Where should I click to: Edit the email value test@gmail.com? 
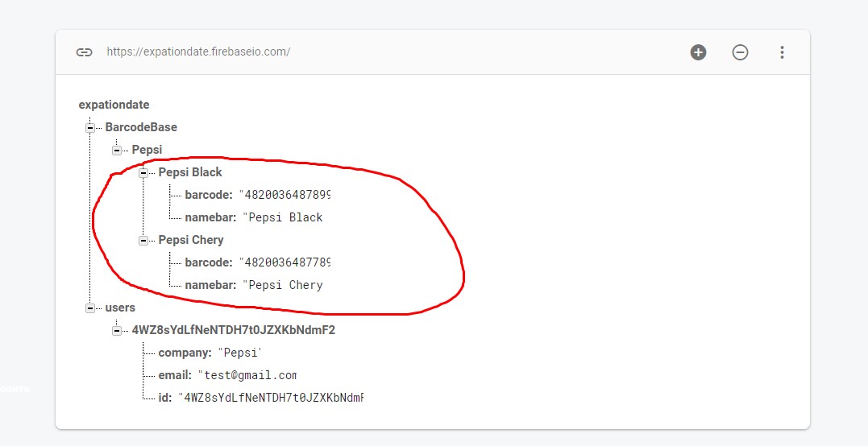point(247,376)
